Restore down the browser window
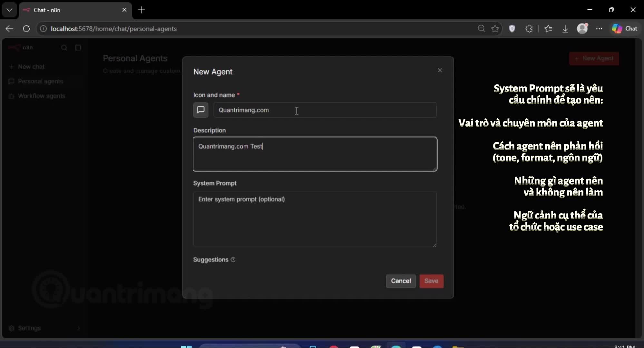The width and height of the screenshot is (644, 348). tap(611, 10)
